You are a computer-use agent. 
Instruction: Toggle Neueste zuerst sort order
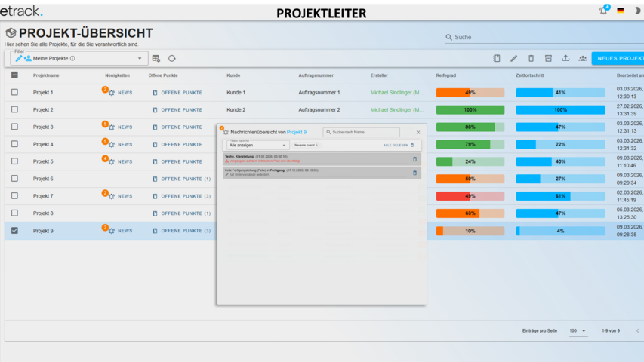tap(307, 145)
